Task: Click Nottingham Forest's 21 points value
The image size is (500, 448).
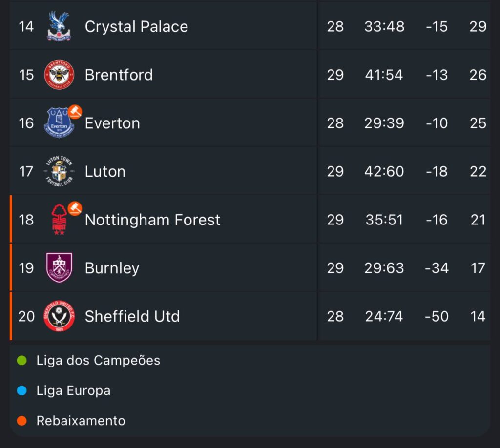Action: coord(478,220)
